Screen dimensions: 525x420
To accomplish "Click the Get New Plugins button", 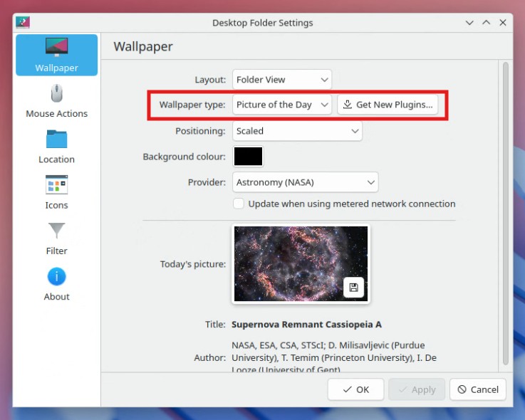I will coord(388,105).
